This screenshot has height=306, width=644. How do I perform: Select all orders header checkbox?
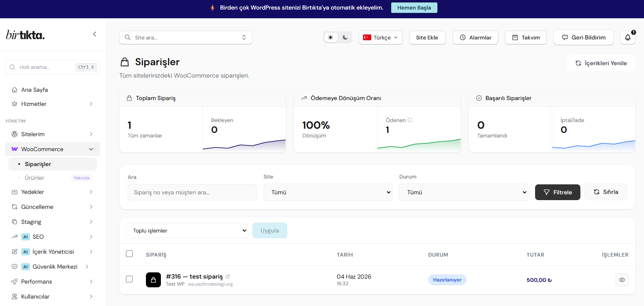pyautogui.click(x=129, y=254)
